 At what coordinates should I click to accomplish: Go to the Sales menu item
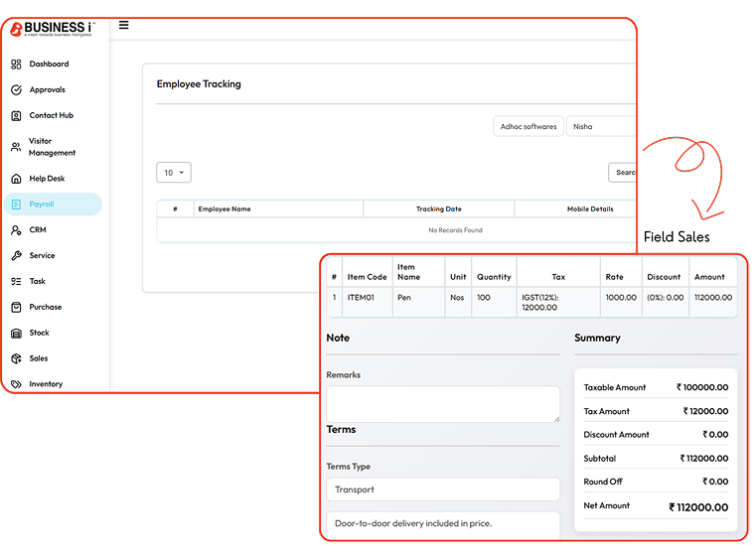pos(39,358)
